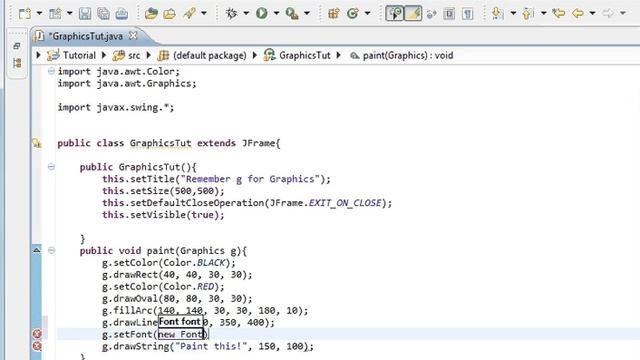This screenshot has width=640, height=360.
Task: Expand breadcrumb arrow before Tutorial
Action: click(x=38, y=55)
